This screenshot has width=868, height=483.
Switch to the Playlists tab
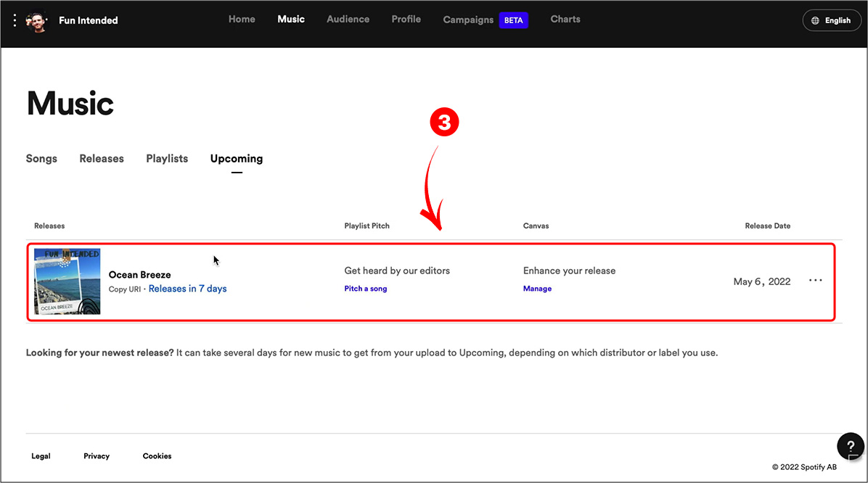coord(167,159)
